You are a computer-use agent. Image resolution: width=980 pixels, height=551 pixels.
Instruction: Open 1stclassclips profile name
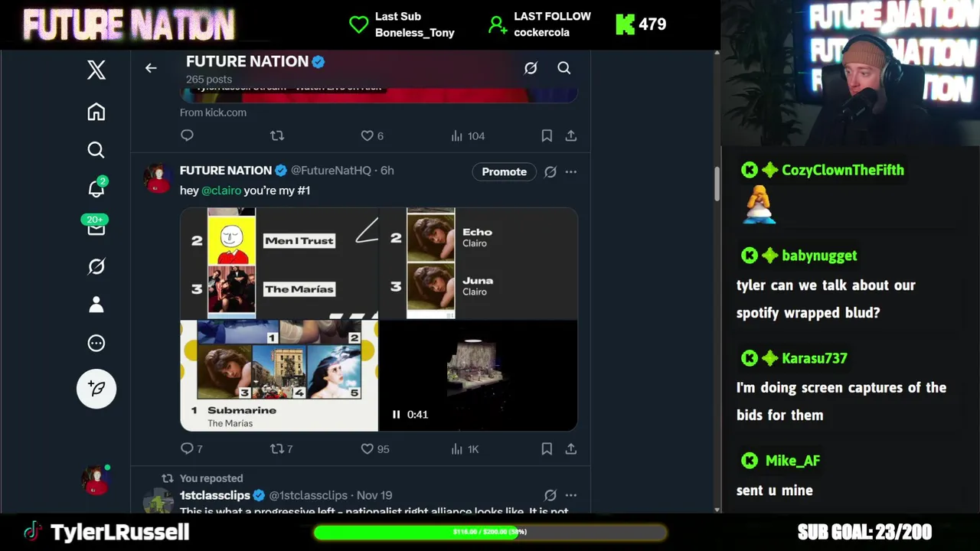pos(215,496)
